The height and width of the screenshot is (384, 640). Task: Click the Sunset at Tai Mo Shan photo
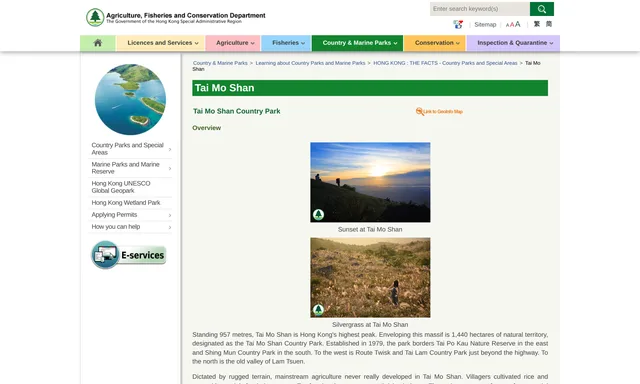pos(370,182)
